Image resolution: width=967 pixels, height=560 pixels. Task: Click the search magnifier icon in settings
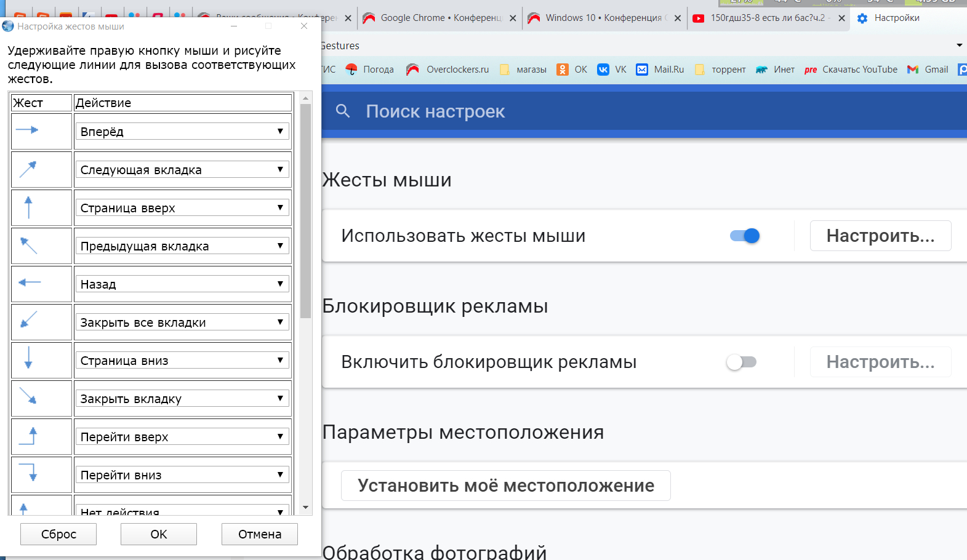(343, 111)
